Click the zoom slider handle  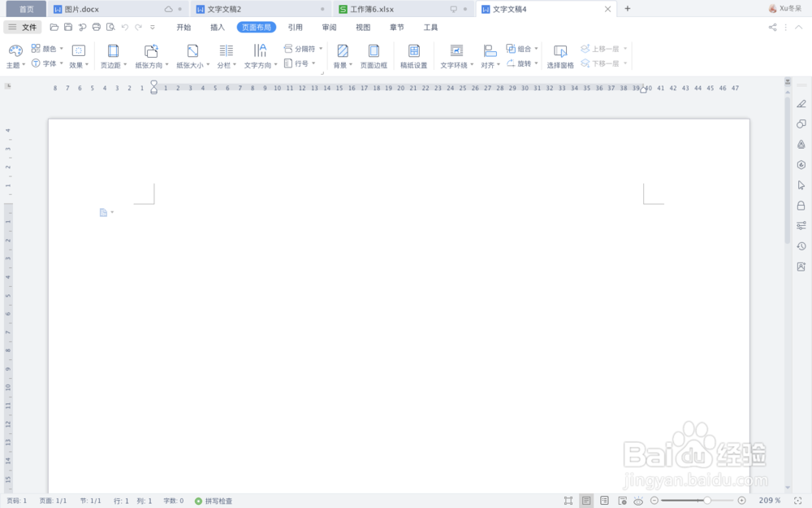(707, 500)
